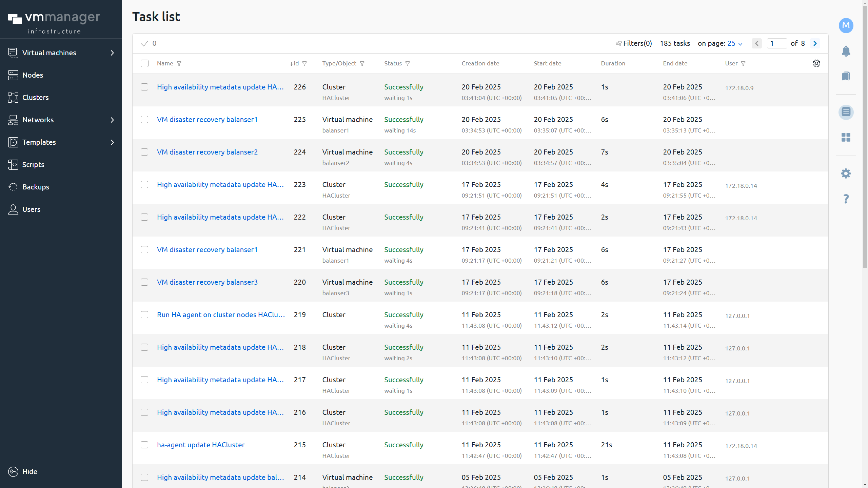This screenshot has height=488, width=868.
Task: Open Clusters in the left menu
Action: click(35, 98)
